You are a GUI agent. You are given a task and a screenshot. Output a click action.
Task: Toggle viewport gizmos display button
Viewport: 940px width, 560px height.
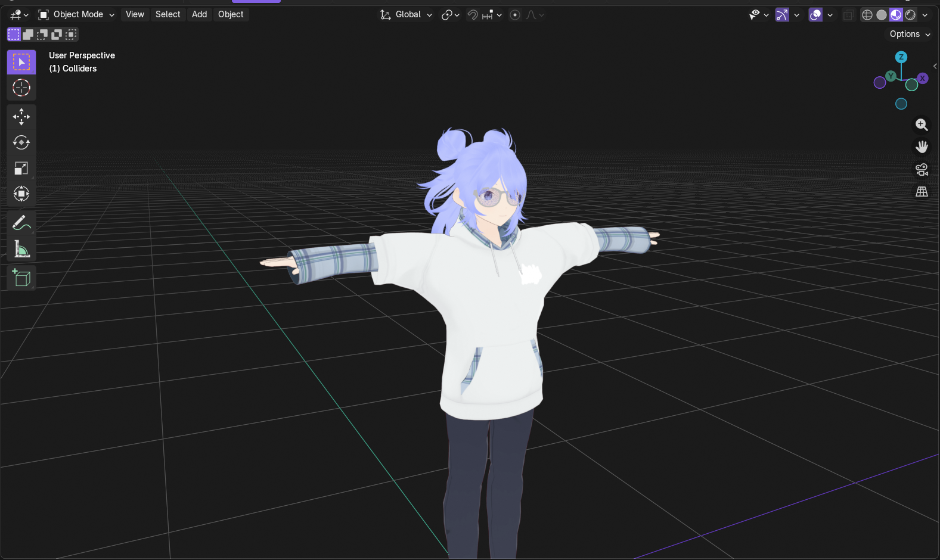click(782, 15)
